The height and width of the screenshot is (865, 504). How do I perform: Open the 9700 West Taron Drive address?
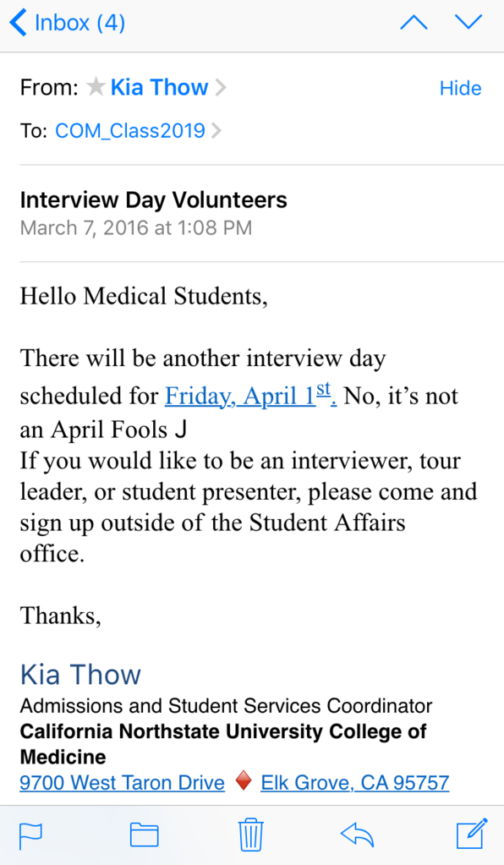(122, 782)
